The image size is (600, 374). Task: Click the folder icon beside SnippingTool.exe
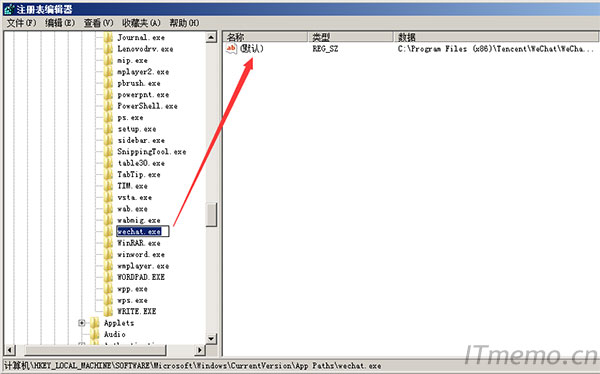click(x=108, y=152)
